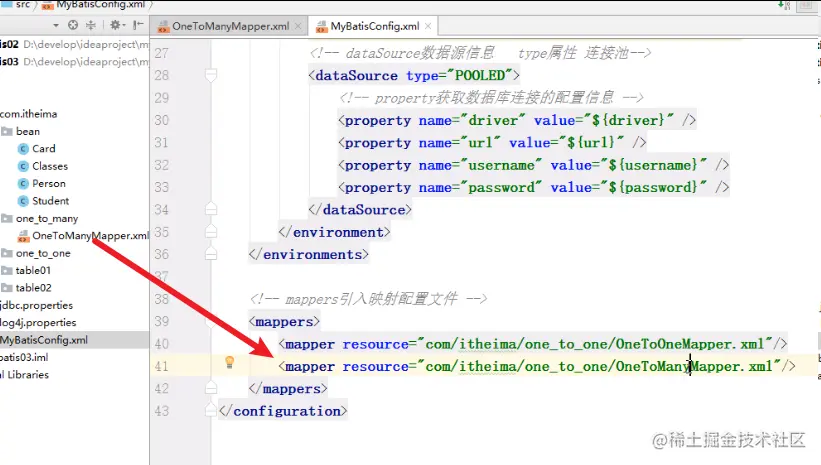The width and height of the screenshot is (821, 465).
Task: Toggle the fold marker at line 34
Action: tap(211, 209)
